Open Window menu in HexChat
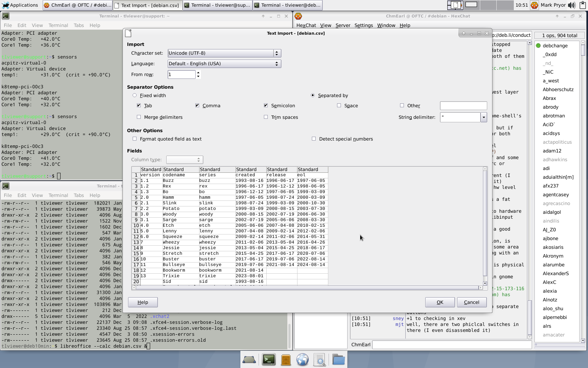 coord(386,25)
